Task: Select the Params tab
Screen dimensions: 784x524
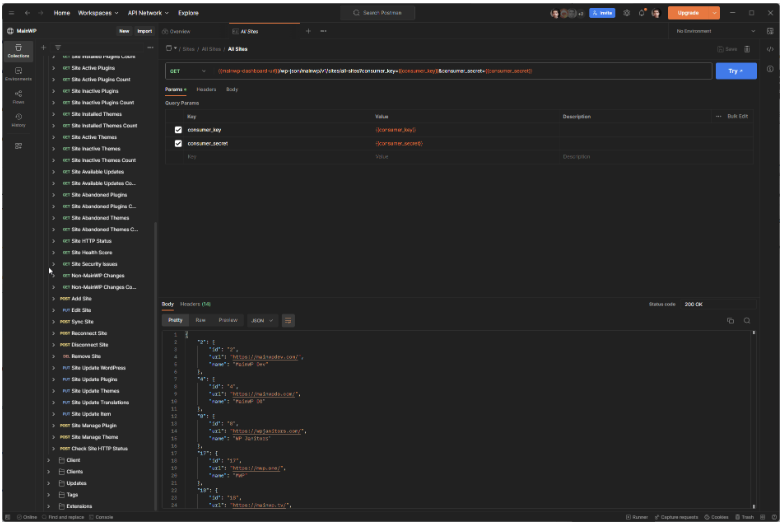Action: [174, 90]
